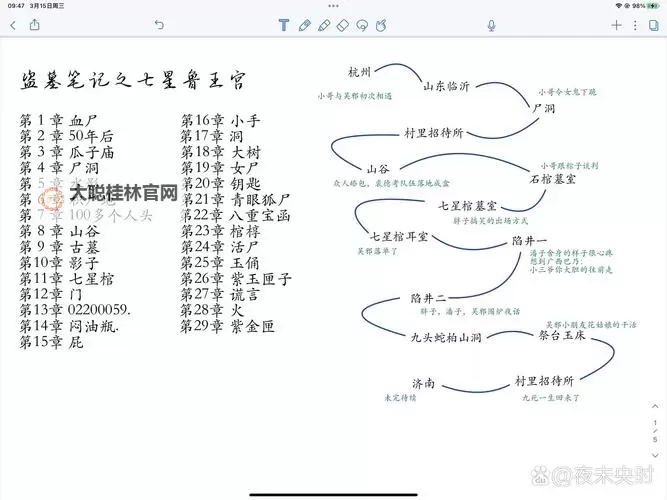
Task: Select the Pen tool
Action: pyautogui.click(x=304, y=25)
